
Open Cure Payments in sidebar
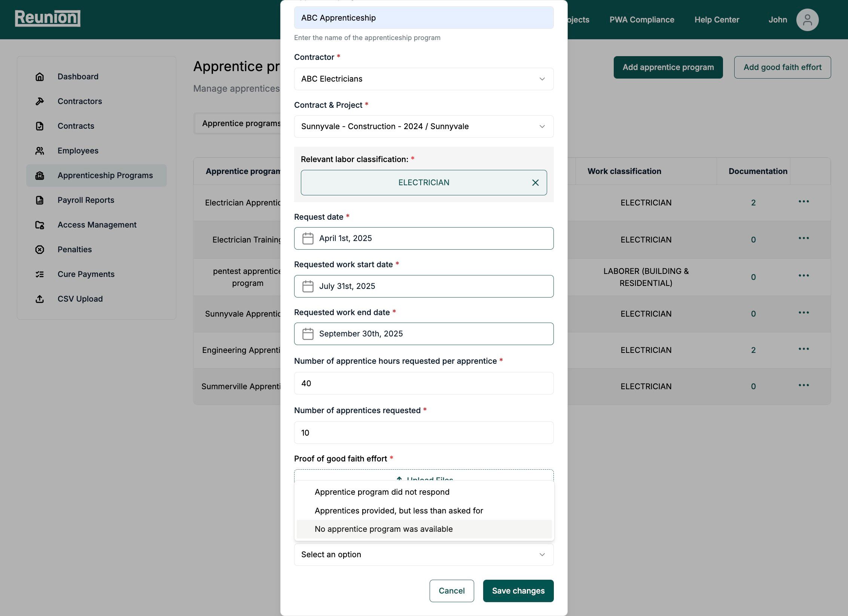pyautogui.click(x=86, y=274)
